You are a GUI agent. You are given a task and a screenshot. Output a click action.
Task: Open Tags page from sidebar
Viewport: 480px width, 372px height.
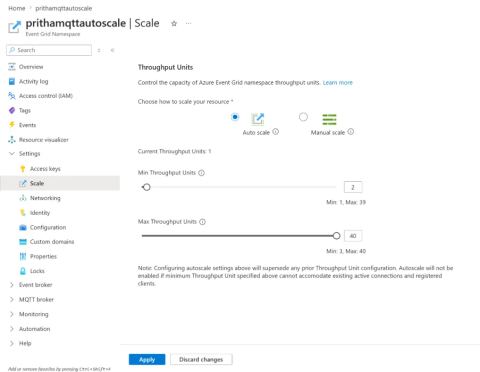coord(25,110)
